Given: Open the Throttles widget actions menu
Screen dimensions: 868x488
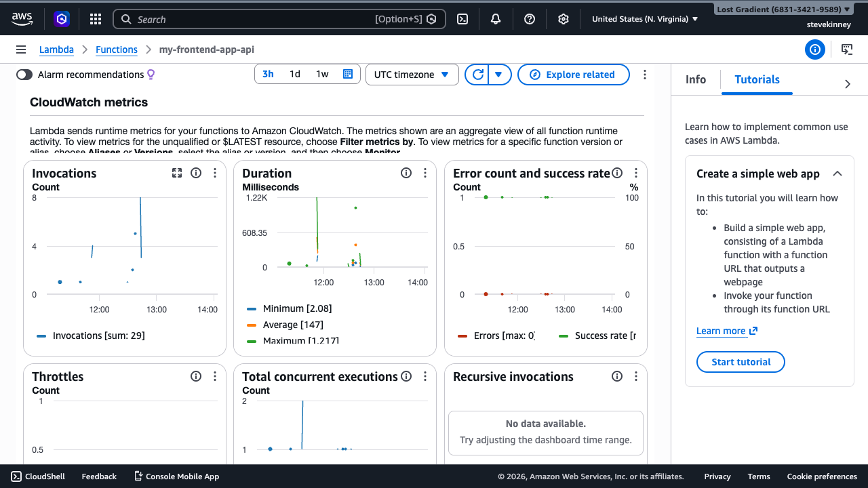Looking at the screenshot, I should coord(215,376).
